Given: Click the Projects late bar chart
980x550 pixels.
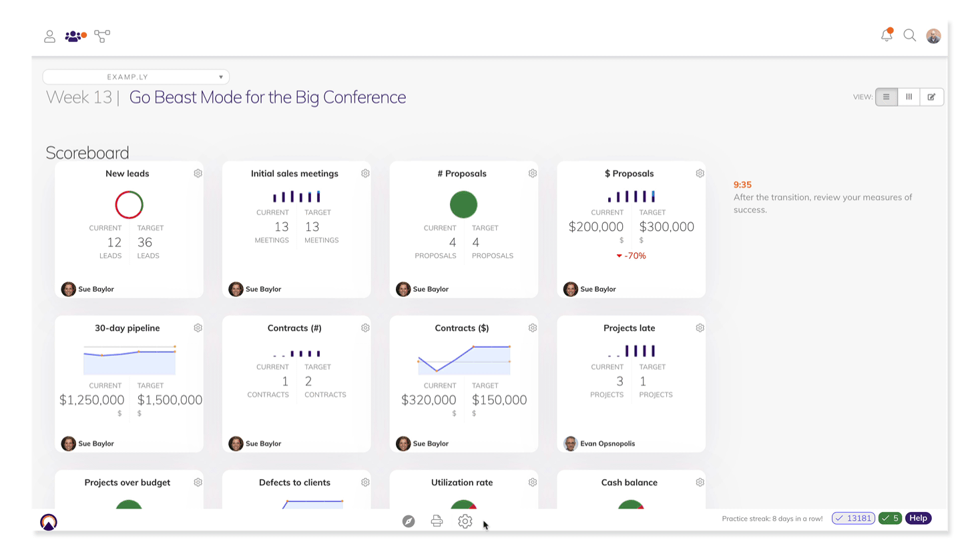Looking at the screenshot, I should click(x=632, y=350).
